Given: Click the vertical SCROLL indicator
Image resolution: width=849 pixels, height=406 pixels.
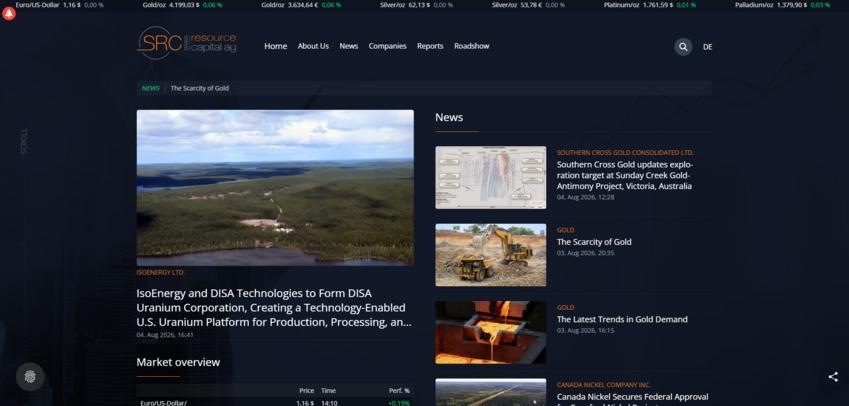Looking at the screenshot, I should tap(24, 141).
